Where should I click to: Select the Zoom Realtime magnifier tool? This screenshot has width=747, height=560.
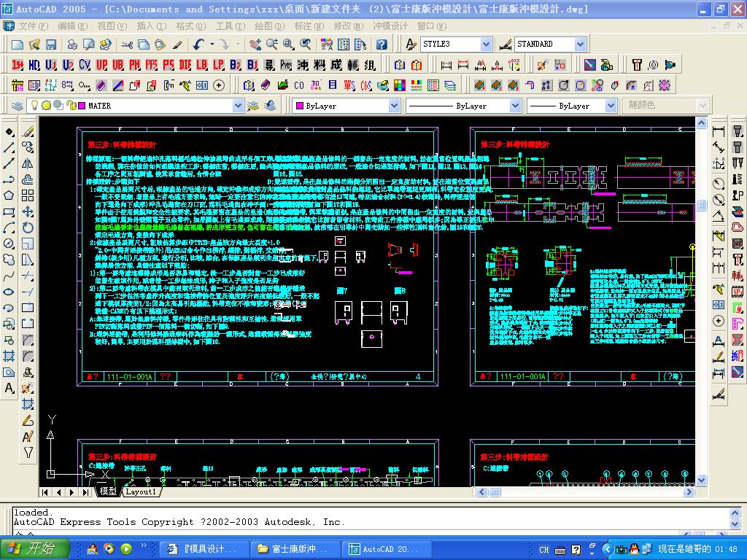[272, 44]
